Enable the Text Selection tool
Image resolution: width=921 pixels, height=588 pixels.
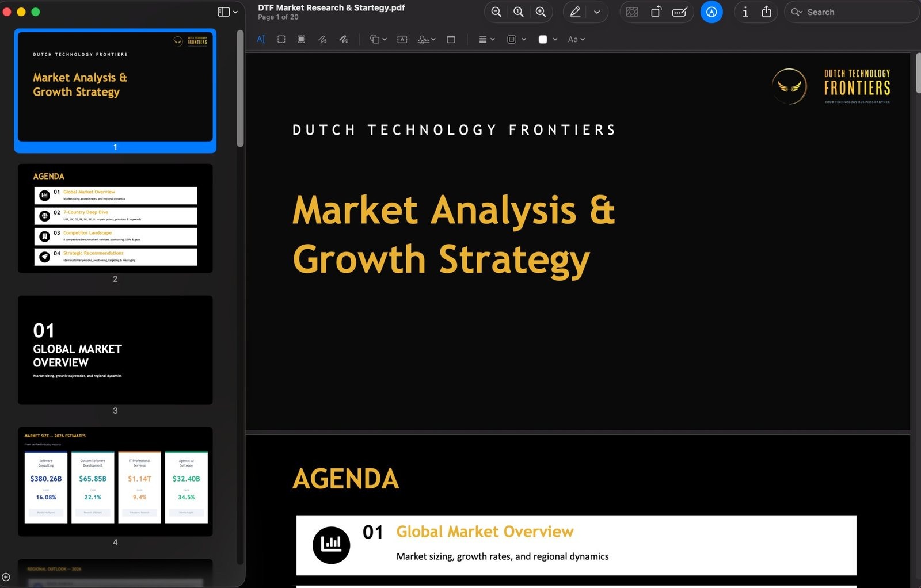click(x=261, y=39)
